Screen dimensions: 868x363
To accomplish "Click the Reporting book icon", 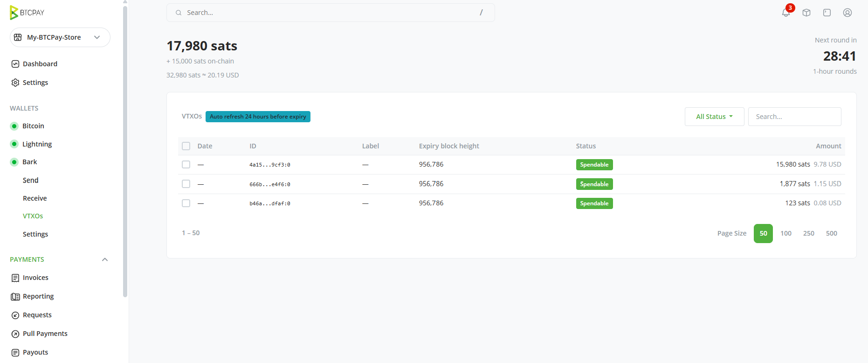I will (15, 297).
